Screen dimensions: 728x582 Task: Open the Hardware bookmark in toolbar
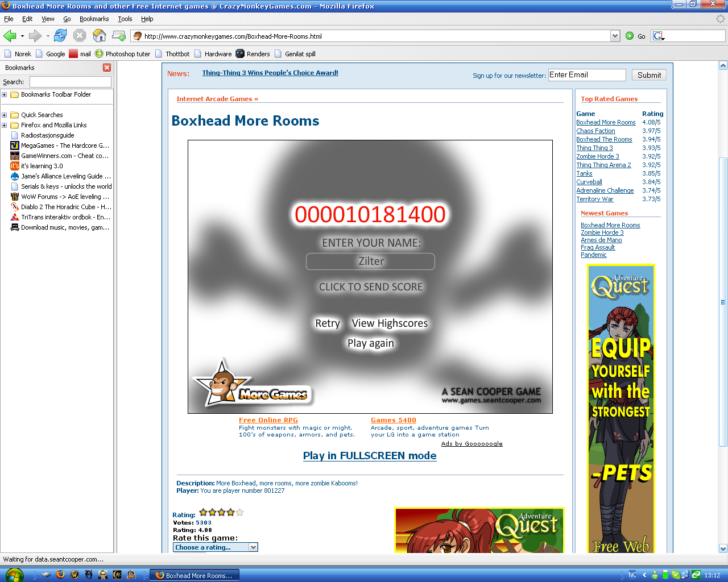(213, 54)
